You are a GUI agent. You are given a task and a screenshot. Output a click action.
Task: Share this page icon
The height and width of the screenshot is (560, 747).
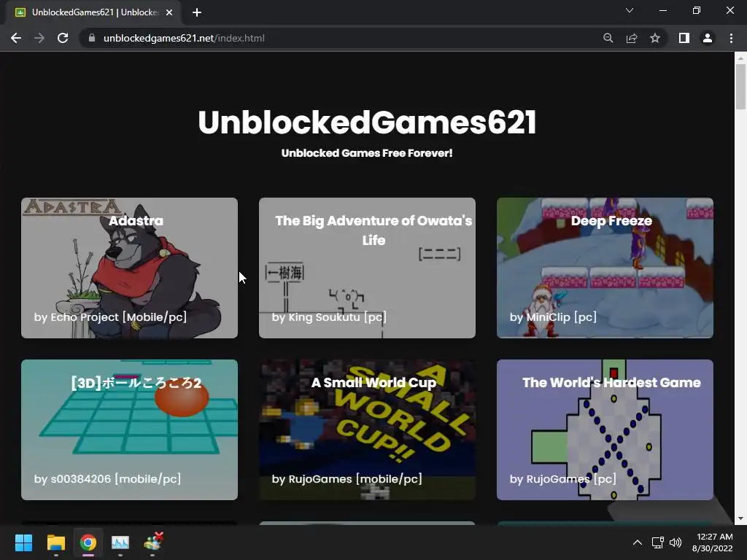click(632, 38)
